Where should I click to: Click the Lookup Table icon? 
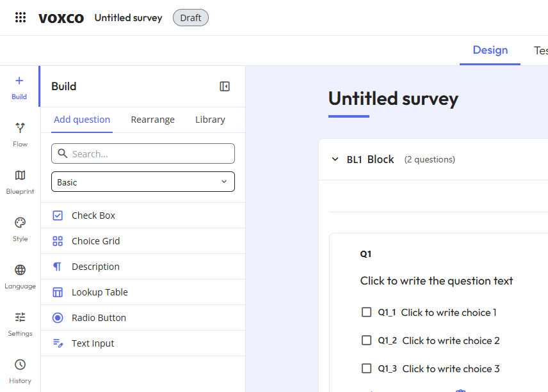58,292
